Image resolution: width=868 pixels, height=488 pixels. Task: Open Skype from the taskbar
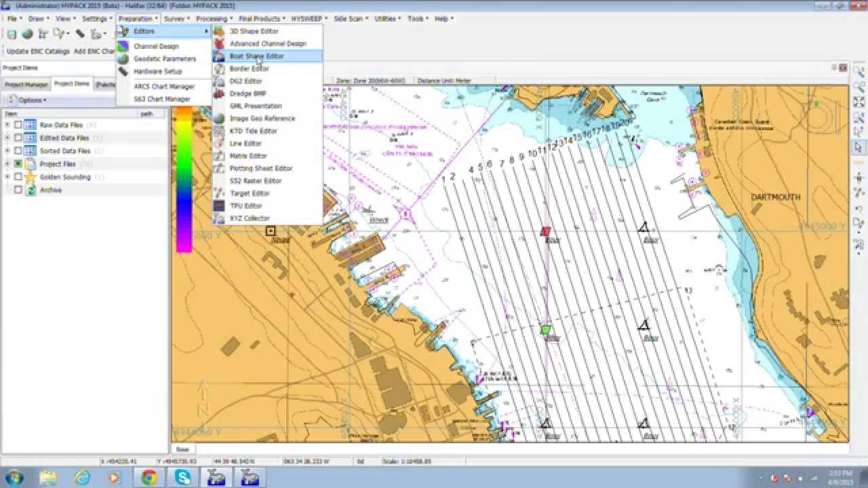coord(183,478)
